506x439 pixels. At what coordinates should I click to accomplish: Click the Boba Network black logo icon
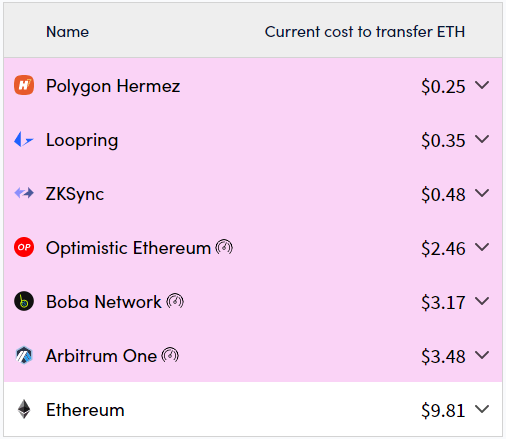(x=24, y=301)
